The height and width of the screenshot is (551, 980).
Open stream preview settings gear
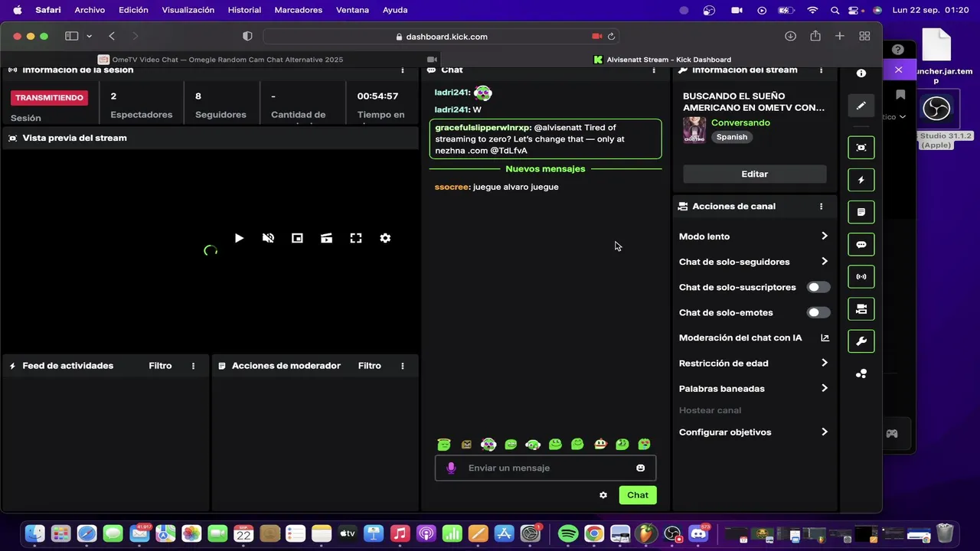point(385,238)
